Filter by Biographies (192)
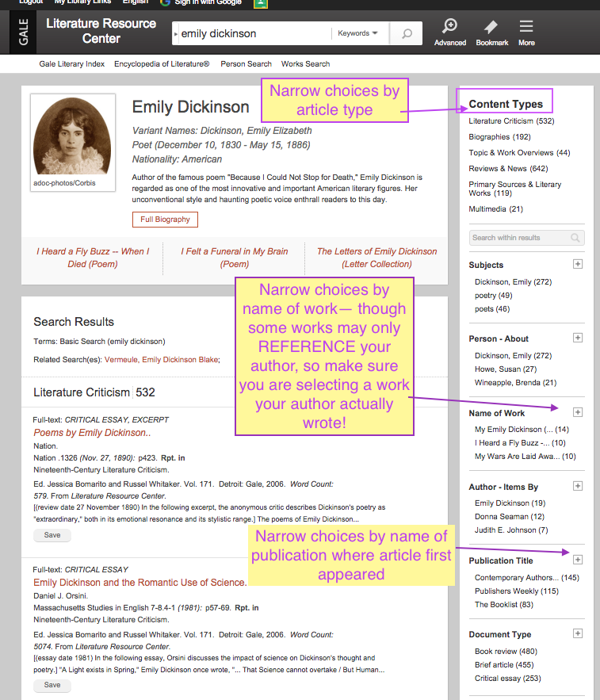The height and width of the screenshot is (700, 600). click(x=499, y=136)
